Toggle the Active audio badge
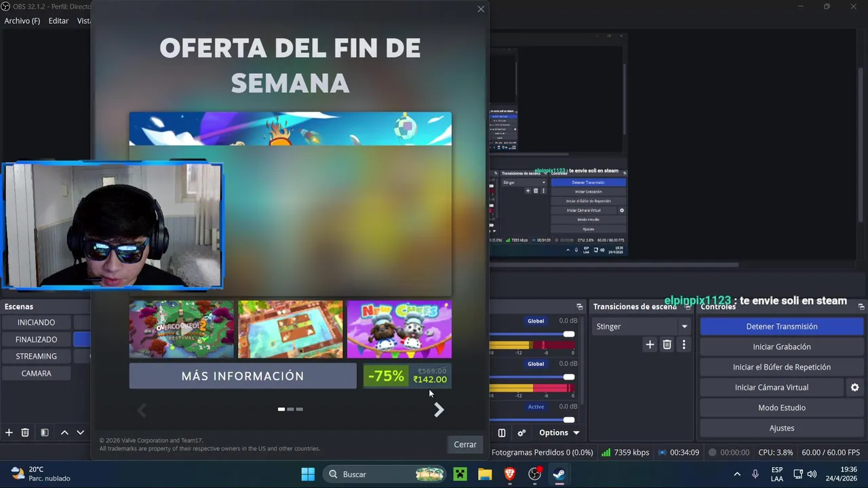868x488 pixels. pos(536,407)
